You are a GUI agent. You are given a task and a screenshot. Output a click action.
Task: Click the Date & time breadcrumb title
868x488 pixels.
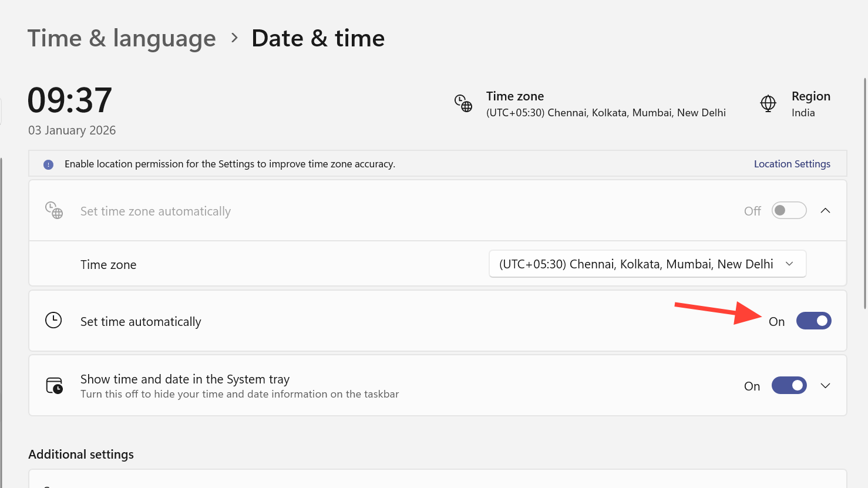318,39
